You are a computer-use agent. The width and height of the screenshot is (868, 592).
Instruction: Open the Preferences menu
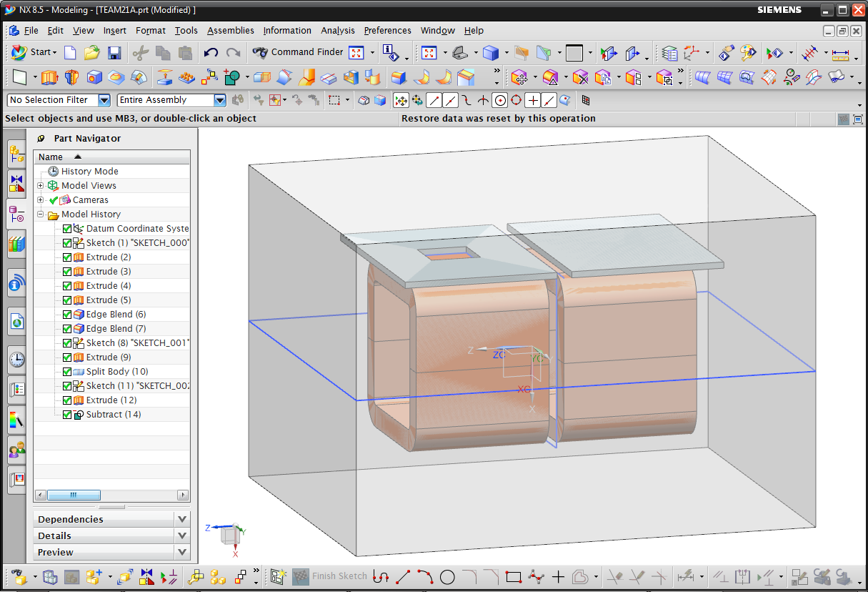tap(387, 31)
